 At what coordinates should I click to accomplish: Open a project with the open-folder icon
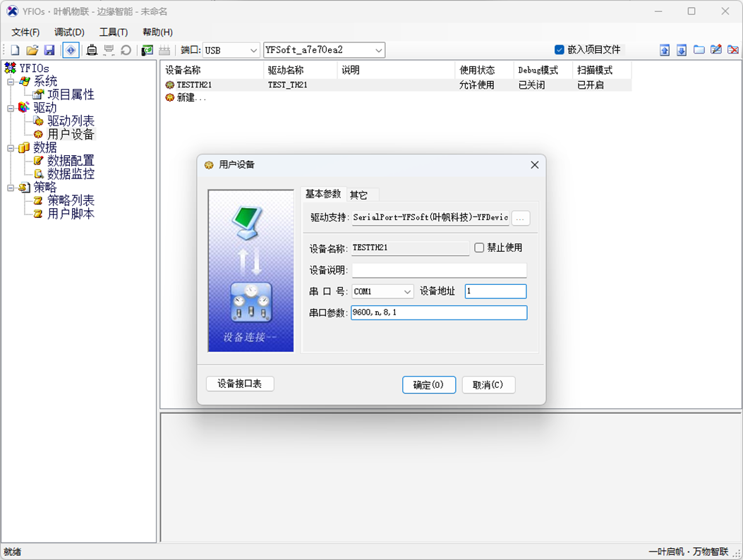pos(32,50)
